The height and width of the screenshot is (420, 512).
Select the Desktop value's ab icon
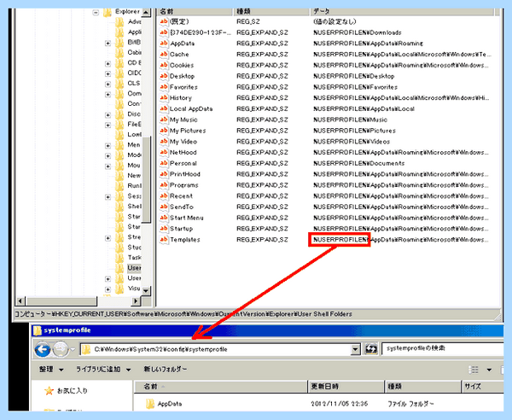point(164,76)
